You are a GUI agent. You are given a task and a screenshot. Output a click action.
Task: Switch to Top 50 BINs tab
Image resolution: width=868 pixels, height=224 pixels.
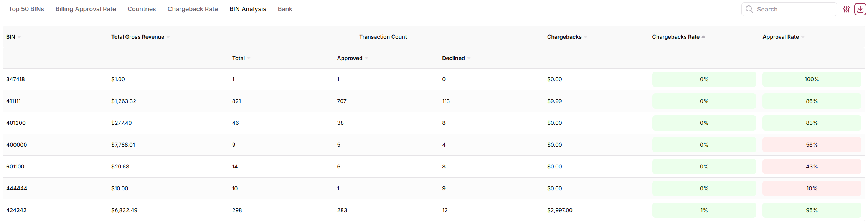(x=26, y=9)
